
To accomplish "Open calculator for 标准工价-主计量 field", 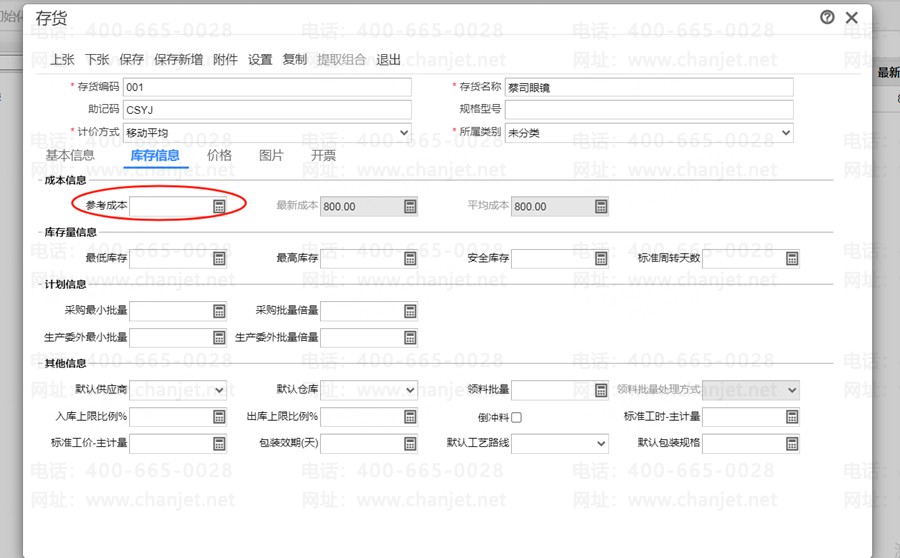I will click(x=219, y=443).
